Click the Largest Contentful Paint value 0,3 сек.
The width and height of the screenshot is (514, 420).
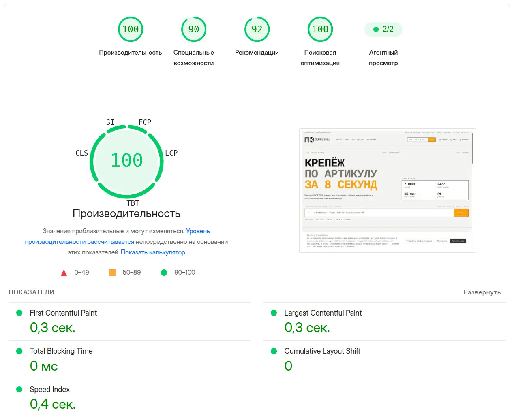pos(307,327)
